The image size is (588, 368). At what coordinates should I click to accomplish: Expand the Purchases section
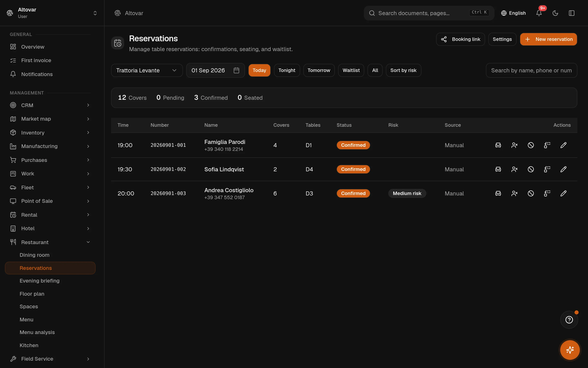coord(50,160)
